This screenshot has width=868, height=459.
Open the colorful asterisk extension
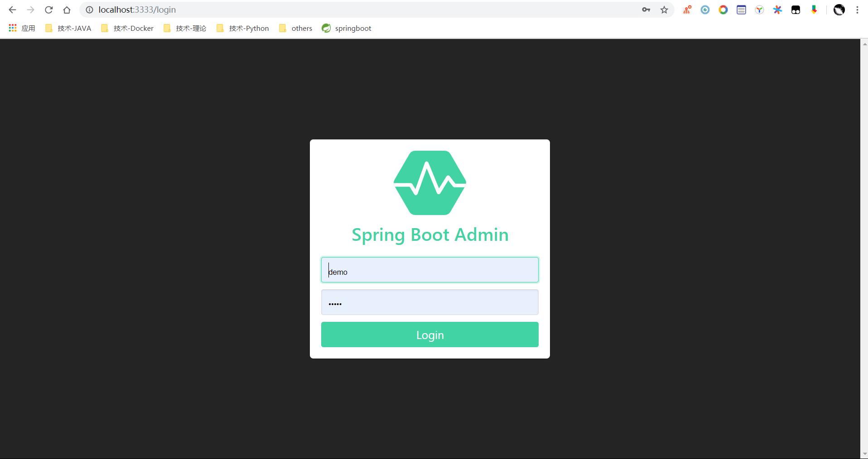[777, 10]
